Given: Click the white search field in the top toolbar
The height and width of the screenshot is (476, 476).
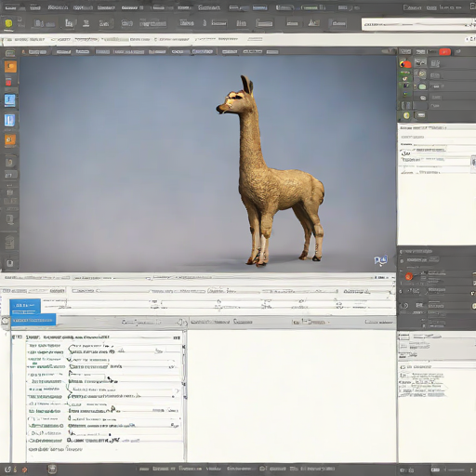Looking at the screenshot, I should point(418,24).
